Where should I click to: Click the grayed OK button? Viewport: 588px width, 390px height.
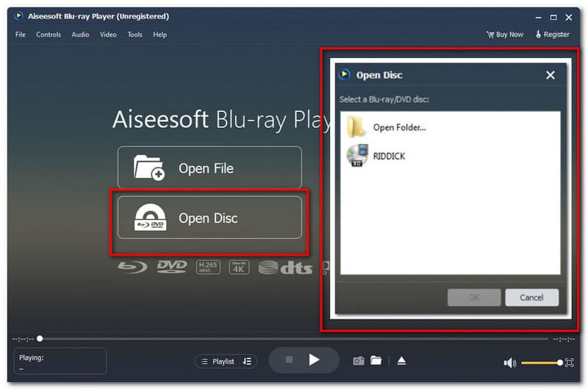click(474, 297)
